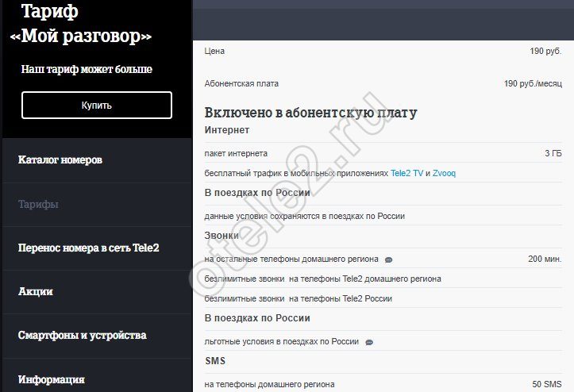Click безлимитные звонки на телефоны Tele2 России
The width and height of the screenshot is (574, 392).
[383, 298]
